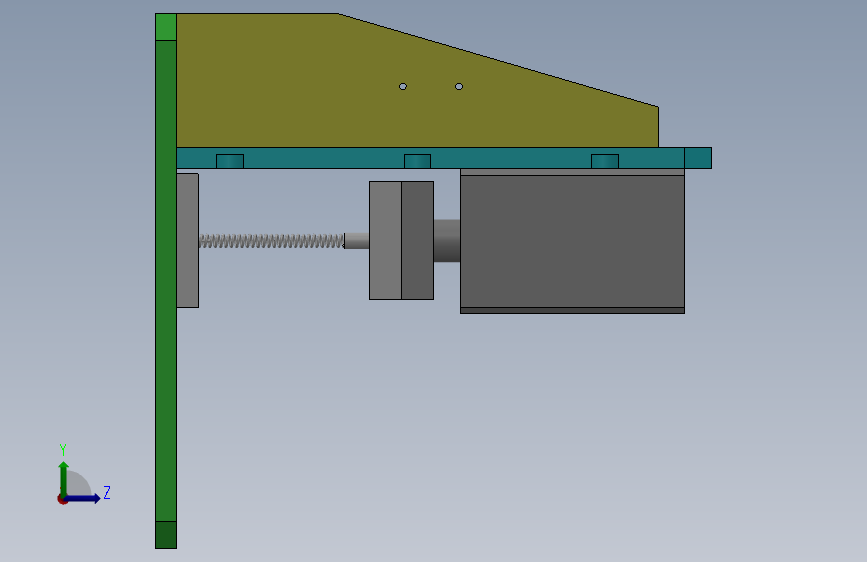
Task: Select the motor shaft between coupling and motor
Action: tap(447, 241)
